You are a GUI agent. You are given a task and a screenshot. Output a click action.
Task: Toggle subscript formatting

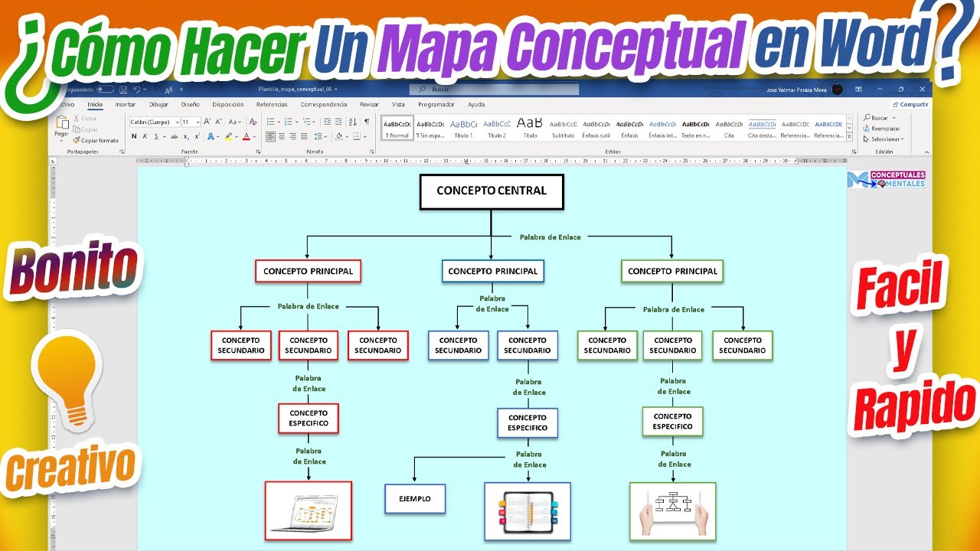(186, 136)
